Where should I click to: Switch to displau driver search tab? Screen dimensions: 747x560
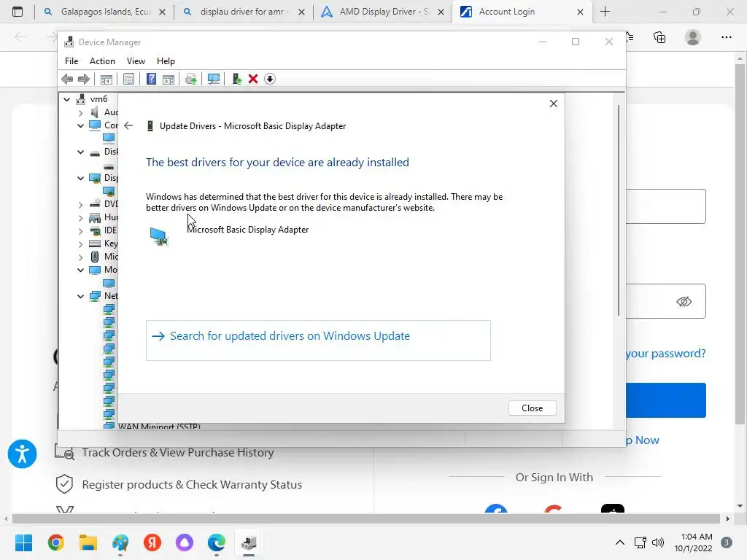click(x=244, y=12)
